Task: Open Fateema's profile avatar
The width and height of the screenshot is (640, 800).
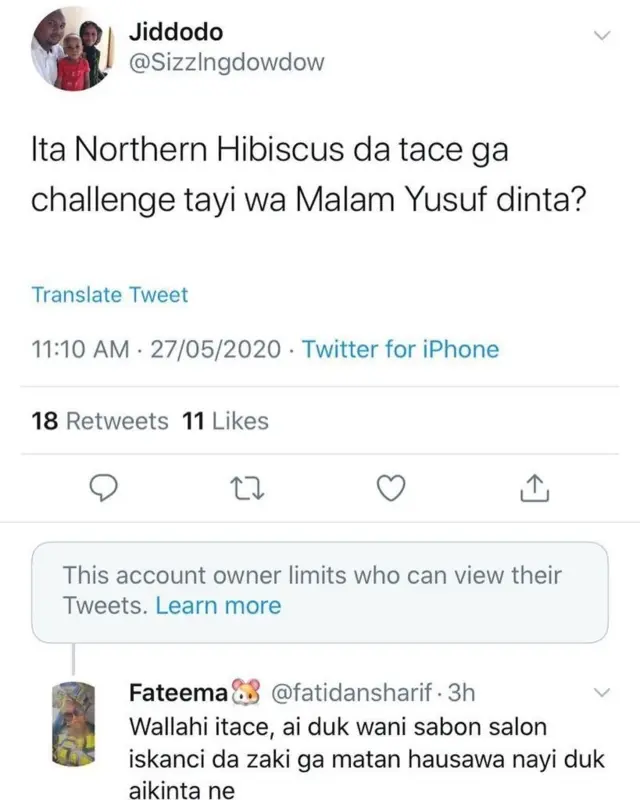Action: coord(72,724)
